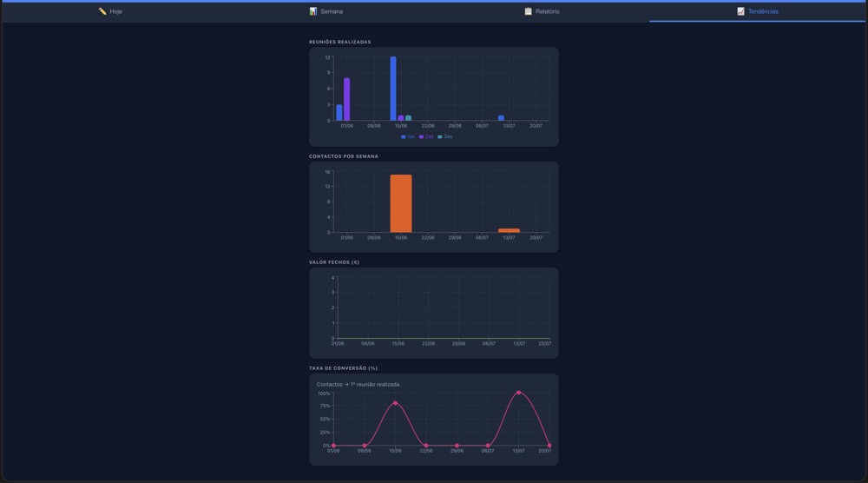Click the pencil icon on the Hoje tab

pyautogui.click(x=102, y=11)
